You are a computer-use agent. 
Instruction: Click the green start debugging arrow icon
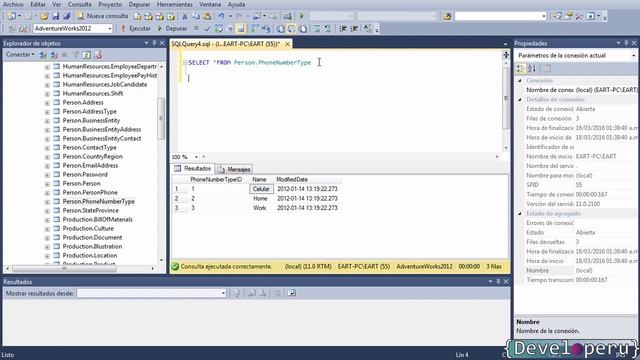[x=302, y=16]
